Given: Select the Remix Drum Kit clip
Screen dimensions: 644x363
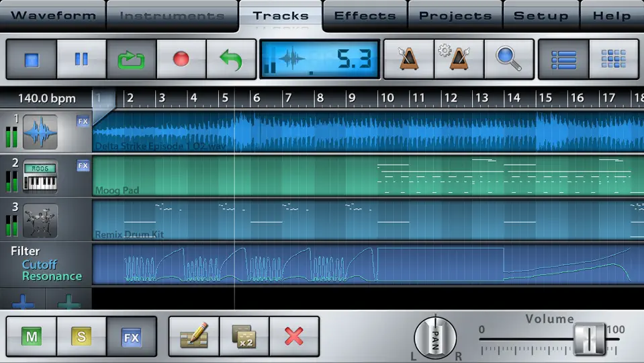Looking at the screenshot, I should [368, 220].
